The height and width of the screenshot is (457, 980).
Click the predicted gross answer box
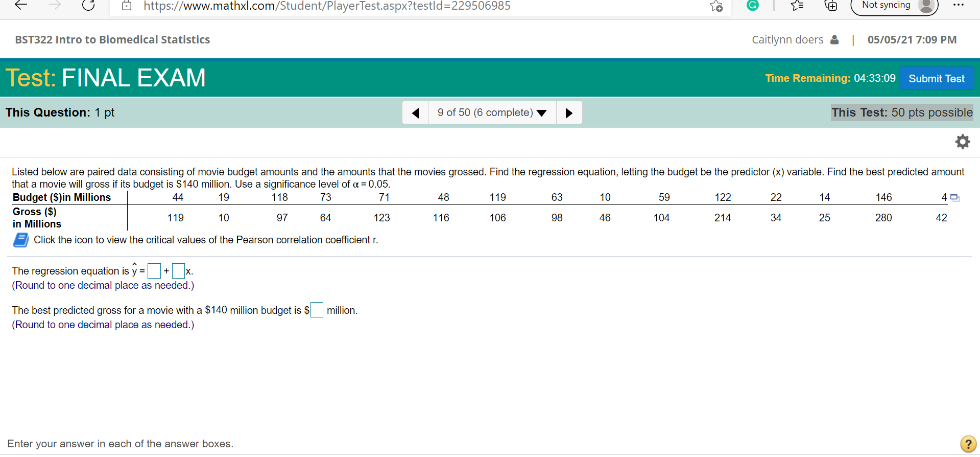(x=317, y=310)
